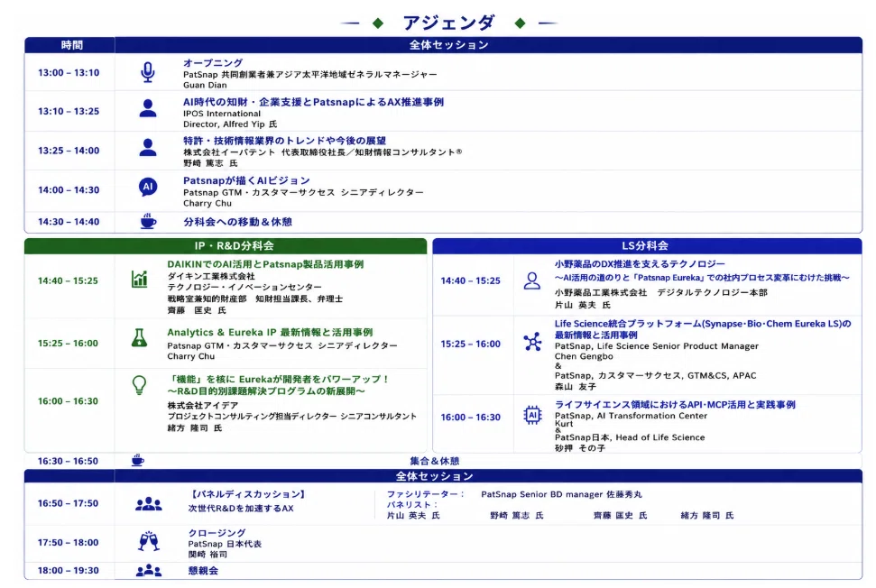Viewport: 876px width, 588px height.
Task: Click the Chen Gengbo speaker name
Action: (584, 356)
